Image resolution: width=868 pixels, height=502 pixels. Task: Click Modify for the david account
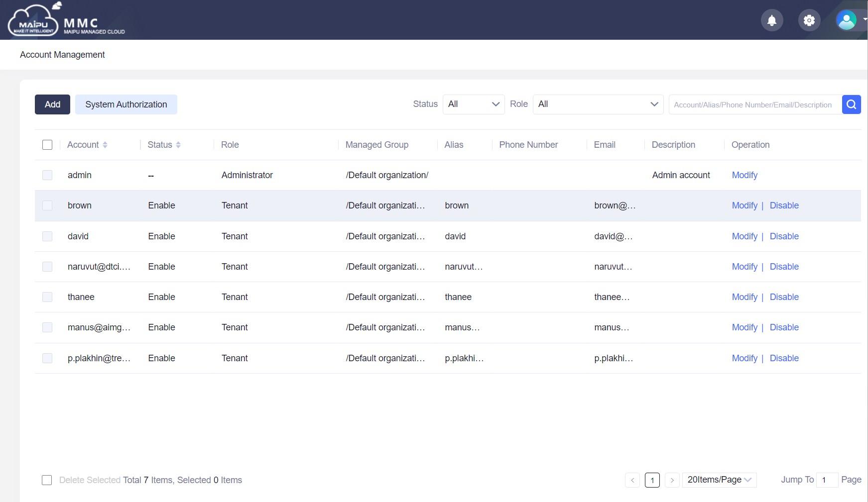(744, 236)
